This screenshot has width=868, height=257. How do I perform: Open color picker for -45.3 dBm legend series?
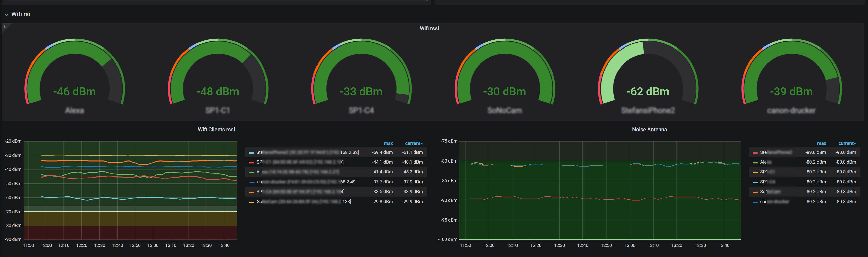(251, 172)
